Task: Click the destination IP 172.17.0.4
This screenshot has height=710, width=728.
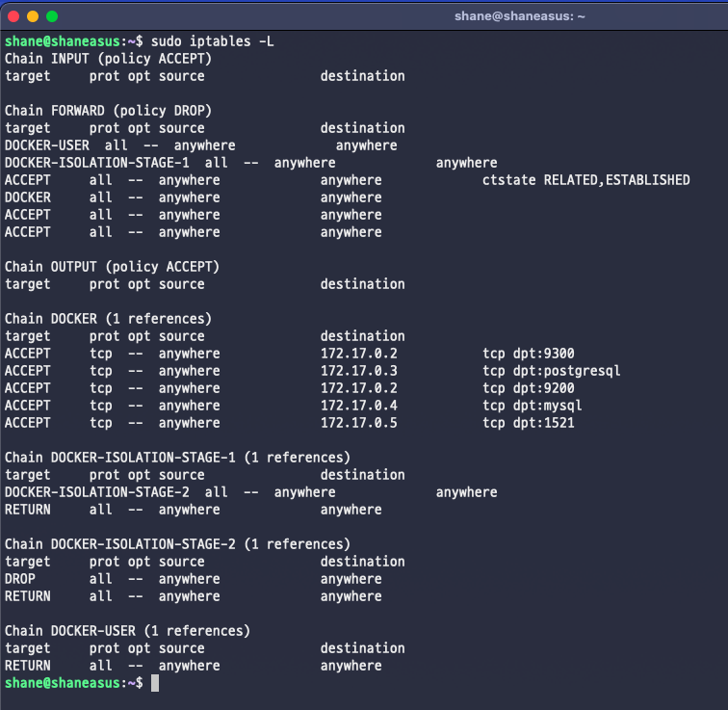Action: pos(359,406)
